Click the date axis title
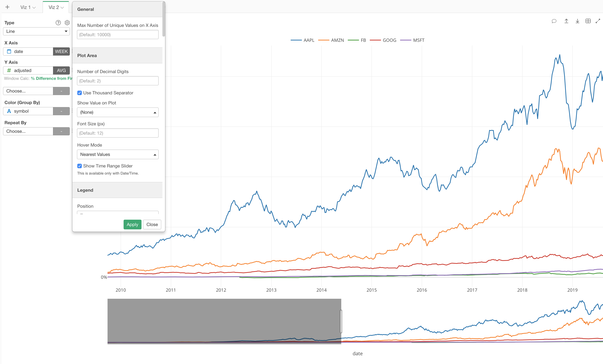603x364 pixels. pyautogui.click(x=358, y=354)
